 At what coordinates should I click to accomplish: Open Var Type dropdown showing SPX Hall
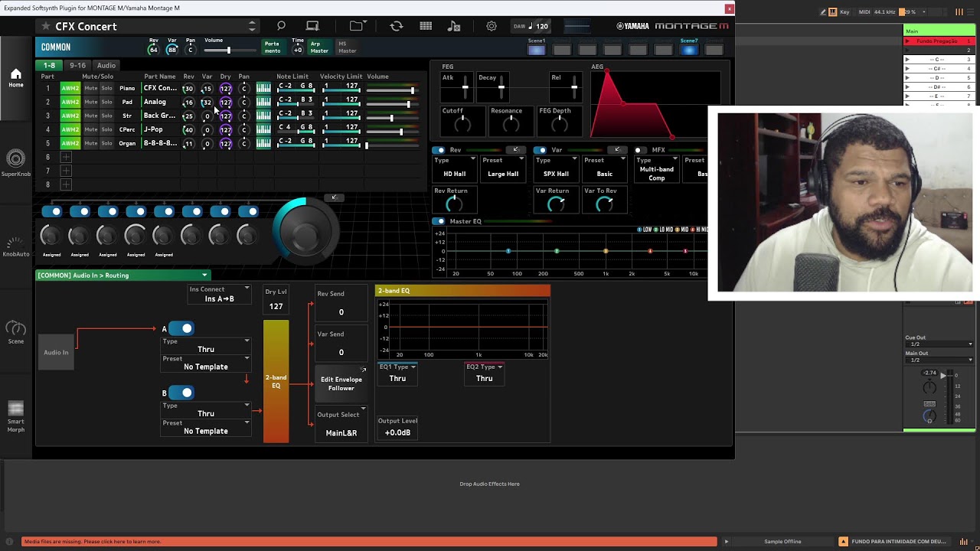[x=556, y=168]
